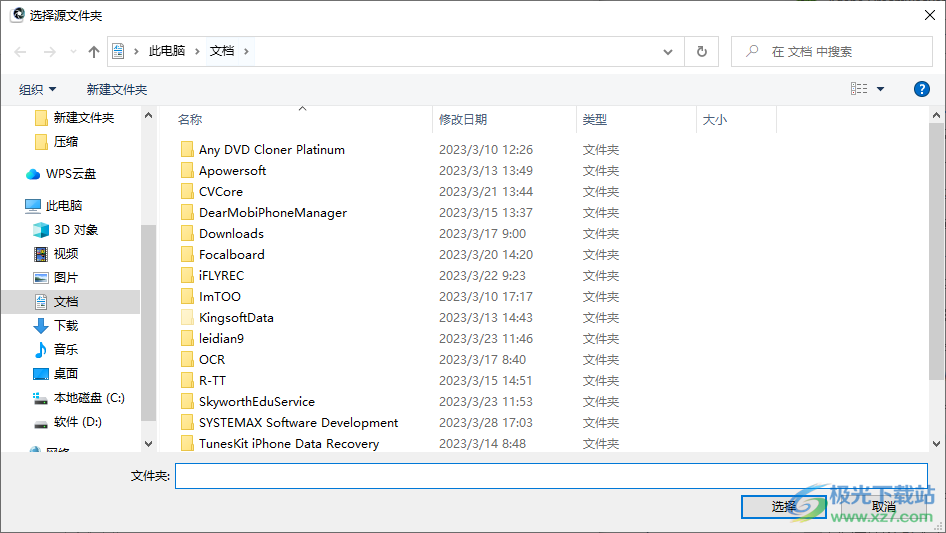Select the OCR folder
Image resolution: width=946 pixels, height=533 pixels.
tap(212, 360)
